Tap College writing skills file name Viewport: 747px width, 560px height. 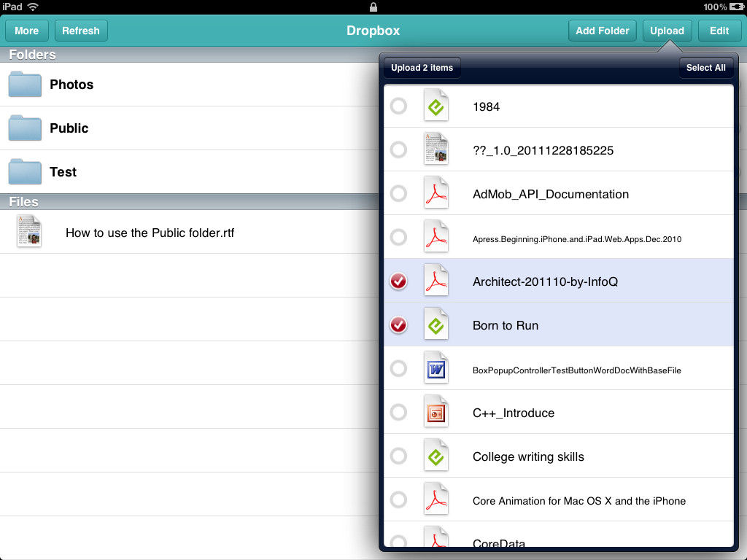(528, 456)
